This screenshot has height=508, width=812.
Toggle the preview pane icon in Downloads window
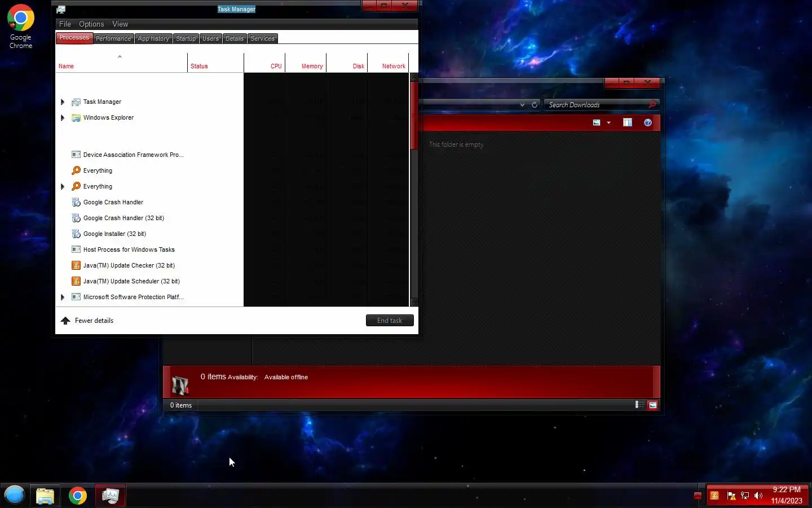pos(628,122)
